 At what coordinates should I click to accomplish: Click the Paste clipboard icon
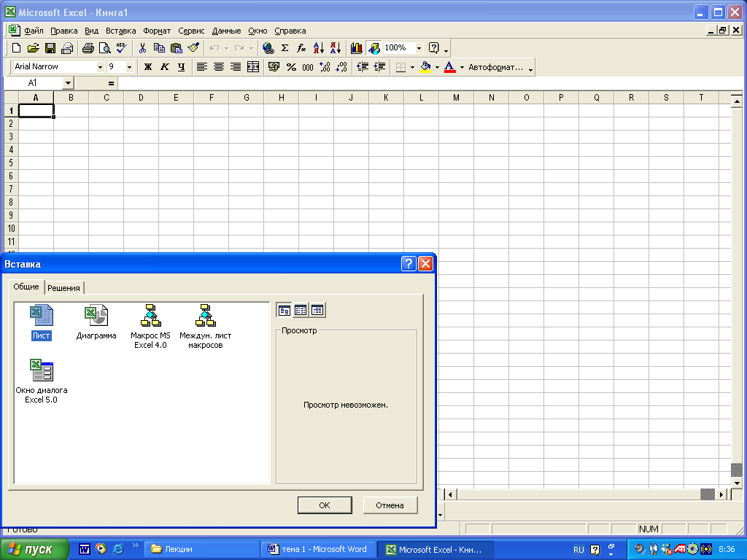click(177, 47)
